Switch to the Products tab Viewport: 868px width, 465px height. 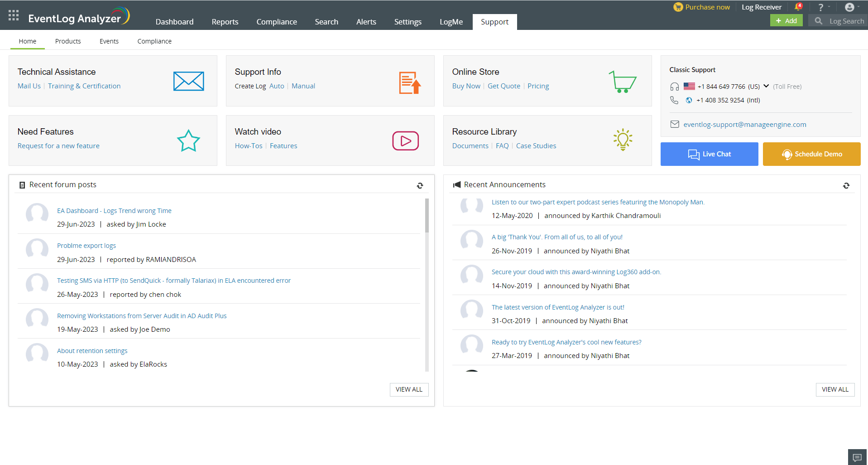tap(67, 41)
